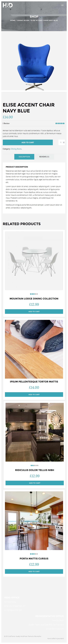Add Ipsum Pellentesque Tortor Mattis to cart

[34, 395]
